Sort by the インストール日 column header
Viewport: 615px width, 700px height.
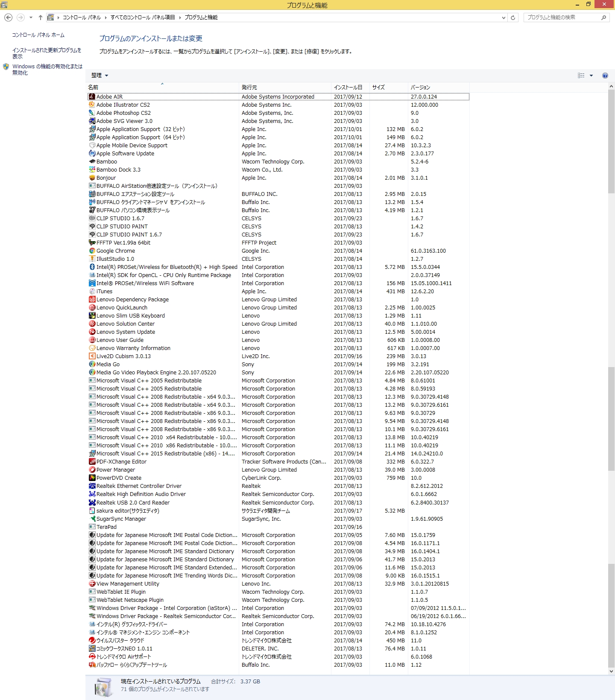click(x=350, y=87)
